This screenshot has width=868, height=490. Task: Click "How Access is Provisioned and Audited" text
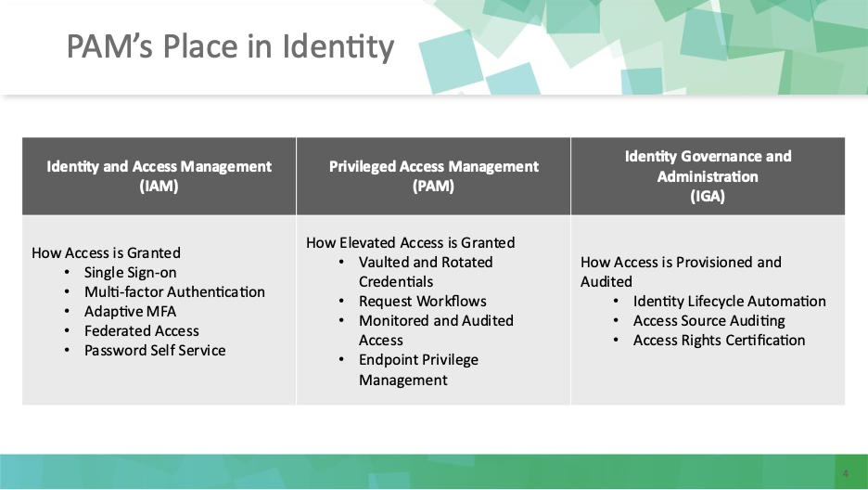click(x=681, y=272)
